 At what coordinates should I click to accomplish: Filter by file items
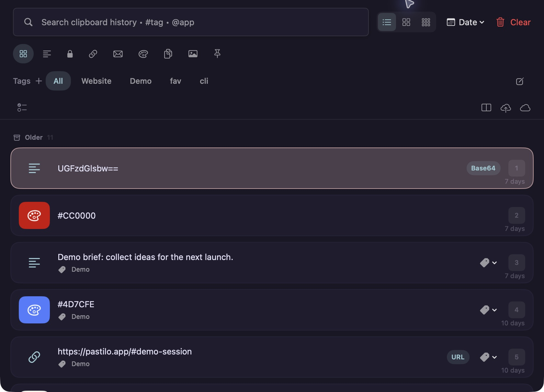click(168, 54)
